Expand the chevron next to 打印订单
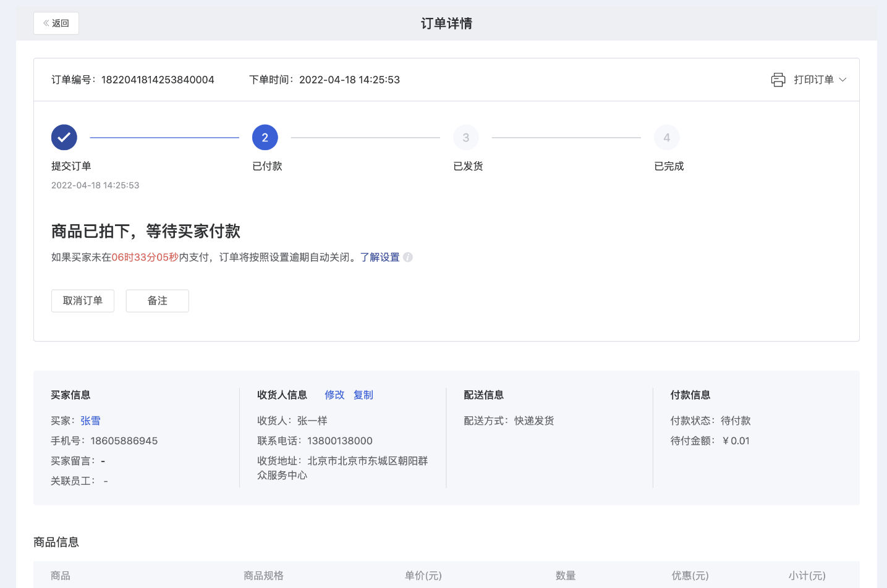 tap(842, 80)
